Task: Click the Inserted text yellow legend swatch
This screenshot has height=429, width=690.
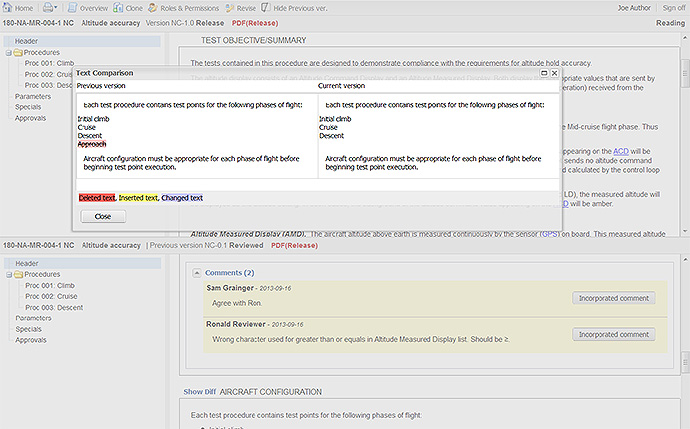Action: coord(138,198)
